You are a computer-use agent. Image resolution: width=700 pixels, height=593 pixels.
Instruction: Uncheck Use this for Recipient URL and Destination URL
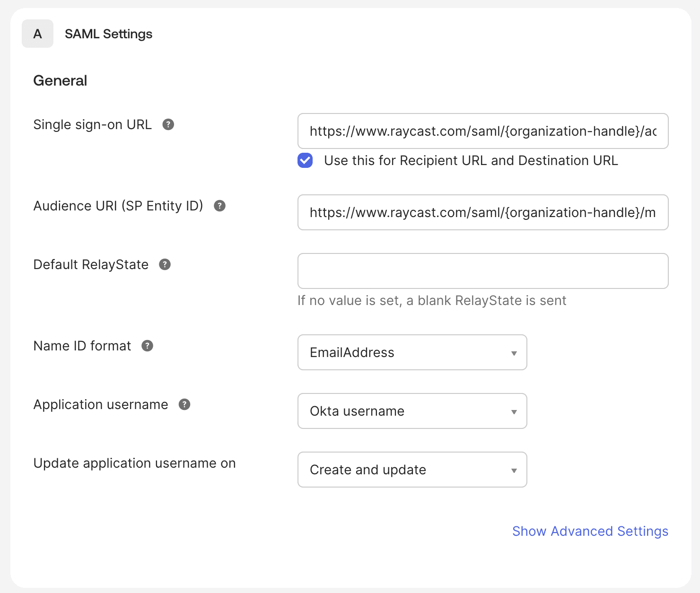pos(305,161)
